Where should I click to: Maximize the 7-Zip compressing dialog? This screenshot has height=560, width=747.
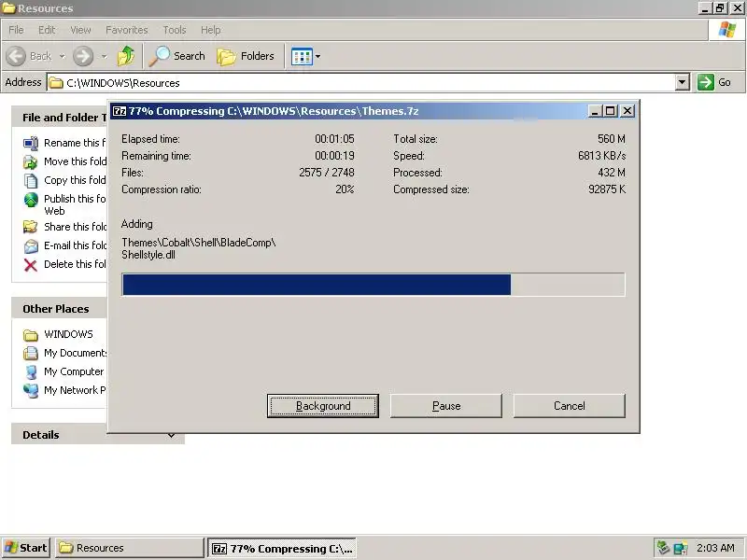(x=611, y=111)
